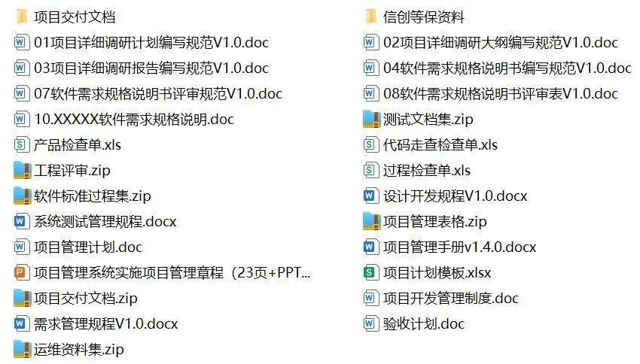The width and height of the screenshot is (640, 364).
Task: Click the blue Word icon of 设计开发规程V1.0.docx
Action: pos(370,196)
